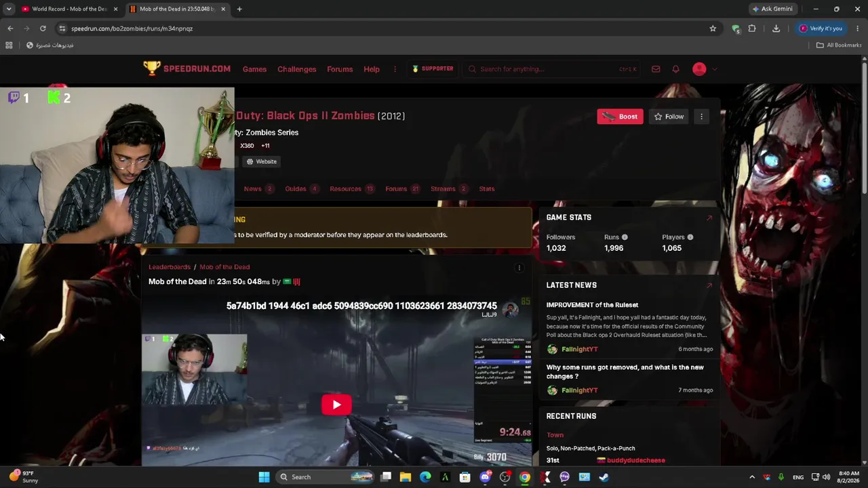
Task: Open File Explorer from the taskbar
Action: click(406, 477)
